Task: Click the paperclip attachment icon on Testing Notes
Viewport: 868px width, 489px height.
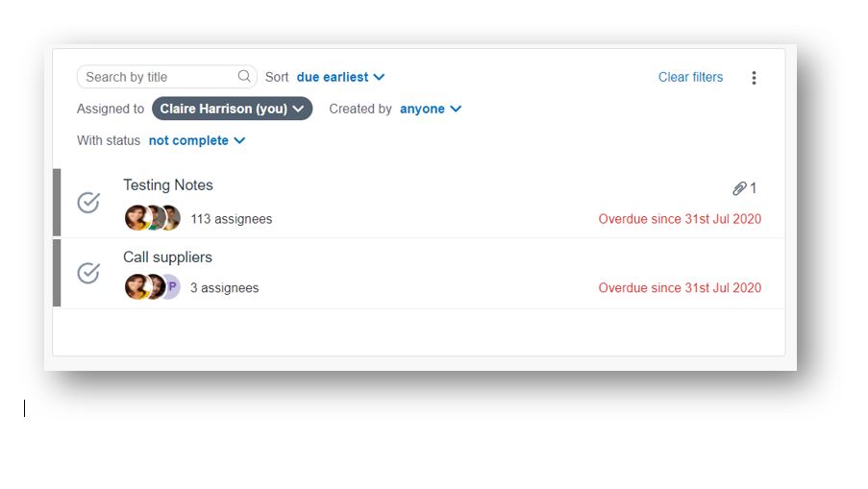Action: click(739, 188)
